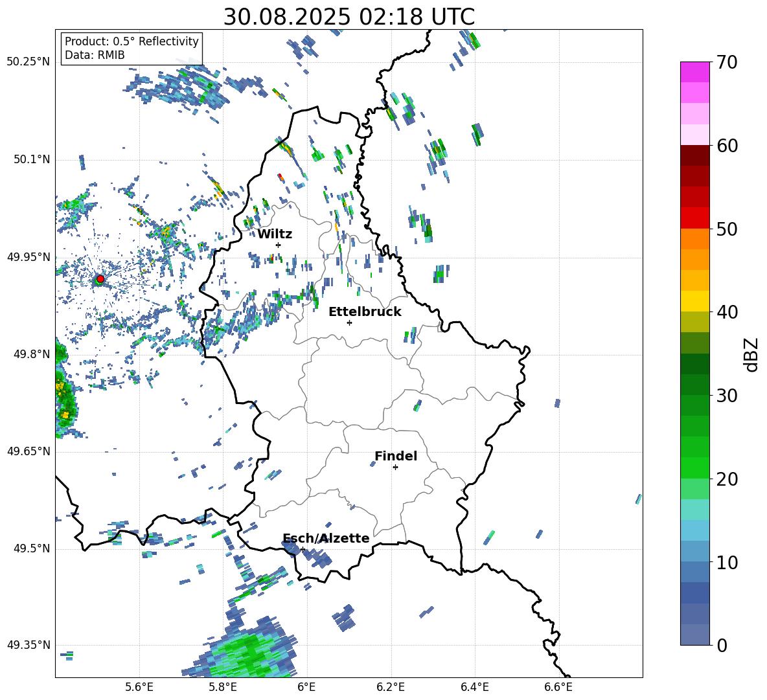Click the 20 value on the colorbar
This screenshot has height=700, width=767.
[x=727, y=479]
